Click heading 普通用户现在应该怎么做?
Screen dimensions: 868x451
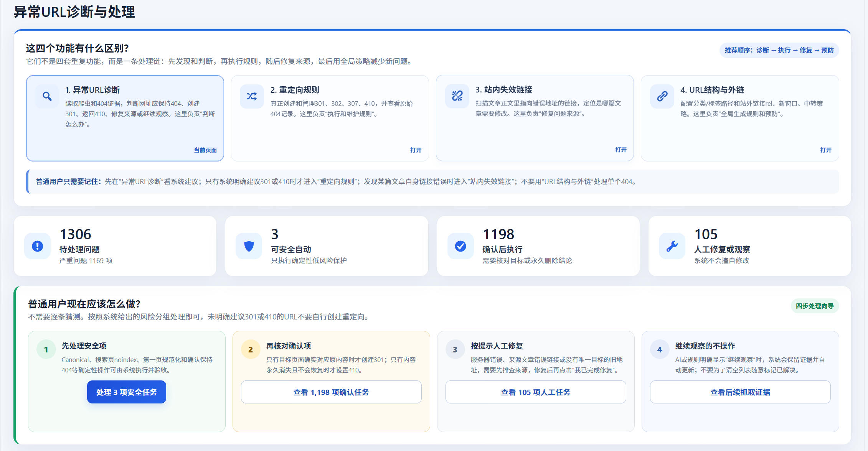[x=84, y=304]
